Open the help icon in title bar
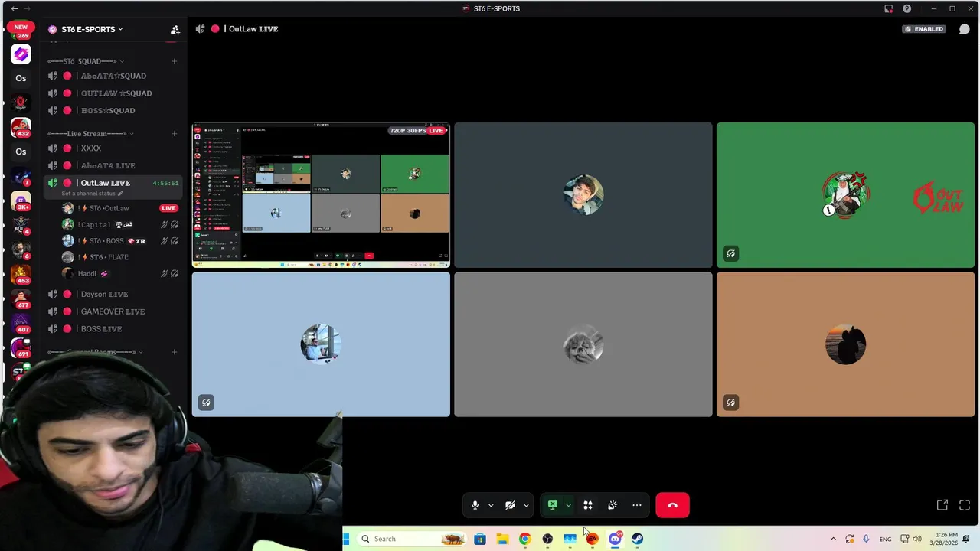980x551 pixels. click(907, 8)
